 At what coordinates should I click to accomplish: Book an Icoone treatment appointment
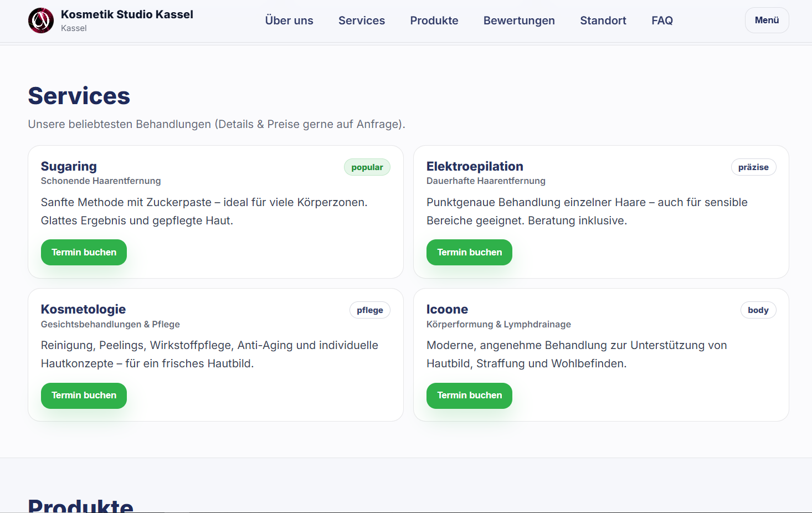coord(469,396)
